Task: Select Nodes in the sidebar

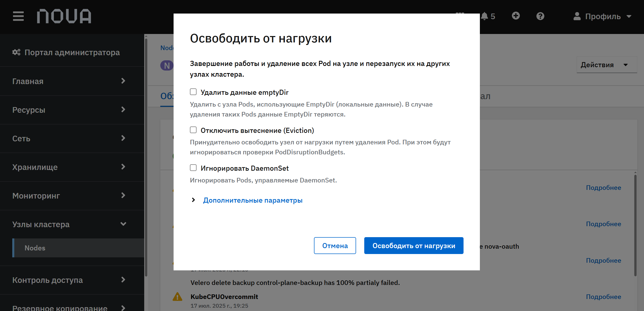Action: click(x=78, y=248)
